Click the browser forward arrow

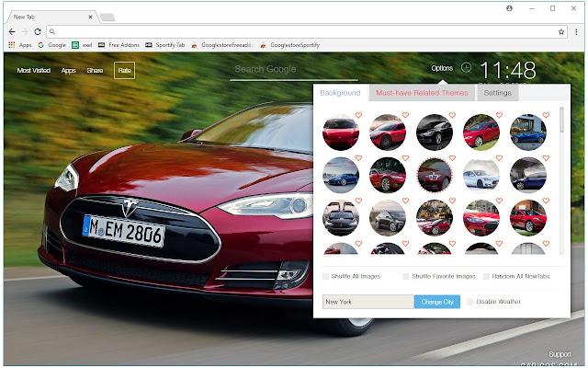pos(25,32)
